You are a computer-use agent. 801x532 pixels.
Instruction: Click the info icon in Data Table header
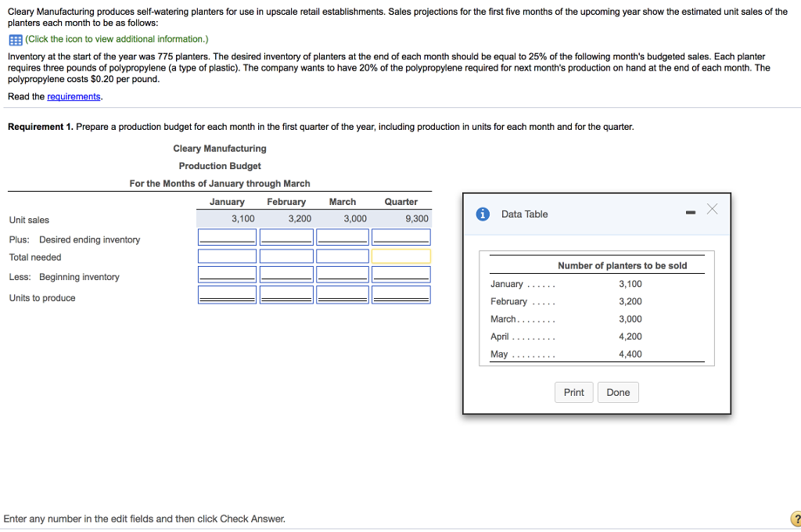482,214
